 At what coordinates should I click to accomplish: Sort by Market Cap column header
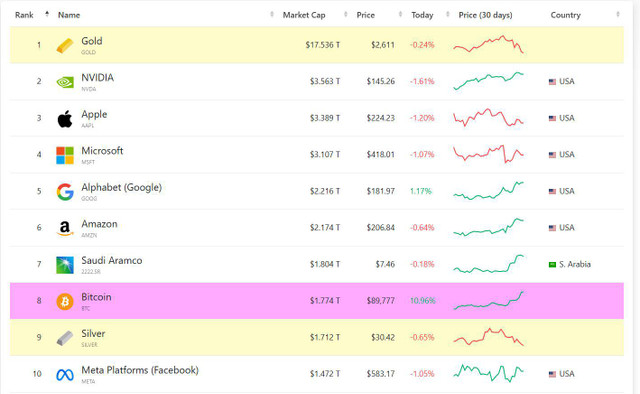[304, 15]
